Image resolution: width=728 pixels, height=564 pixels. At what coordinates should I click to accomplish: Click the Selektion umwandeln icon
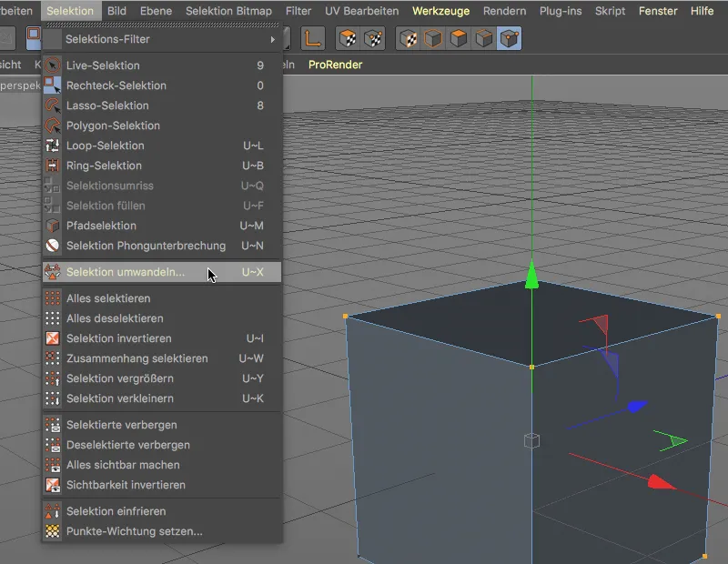tap(53, 272)
